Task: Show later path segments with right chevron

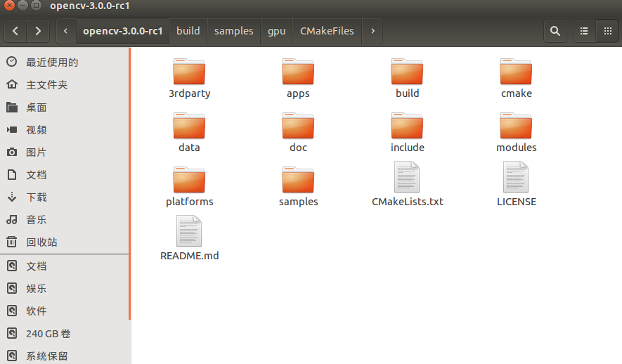Action: [x=372, y=31]
